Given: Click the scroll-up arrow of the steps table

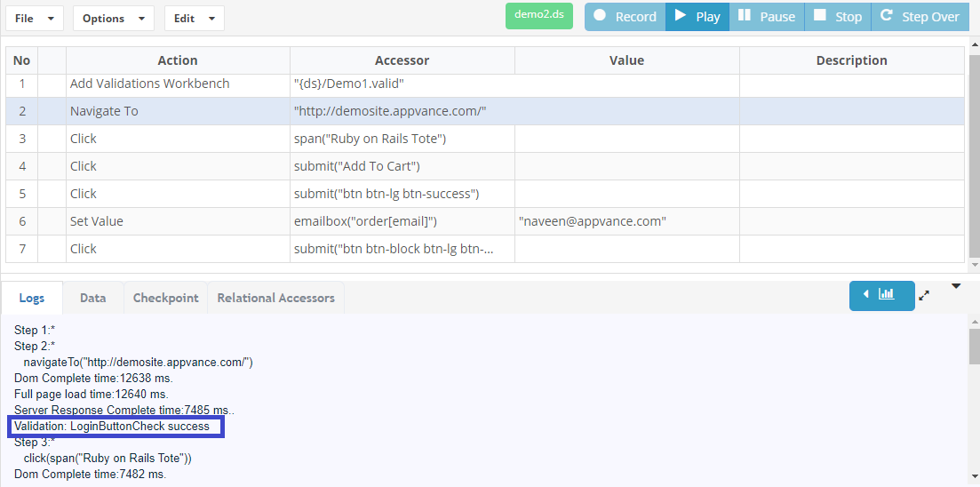Looking at the screenshot, I should click(x=975, y=44).
